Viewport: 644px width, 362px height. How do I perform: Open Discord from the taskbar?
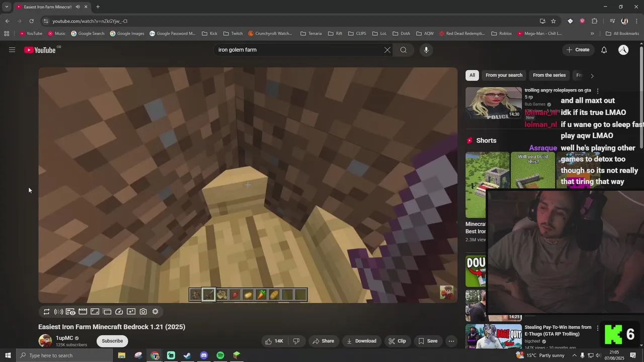pos(204,355)
